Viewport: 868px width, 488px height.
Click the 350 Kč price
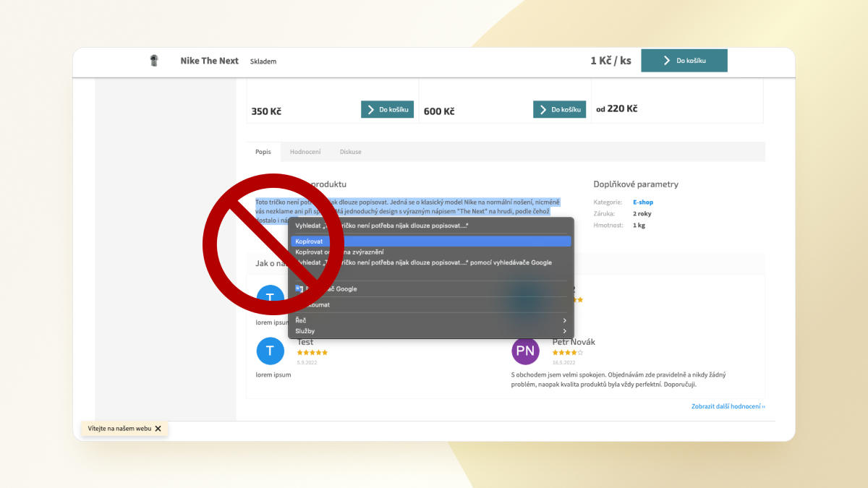266,111
